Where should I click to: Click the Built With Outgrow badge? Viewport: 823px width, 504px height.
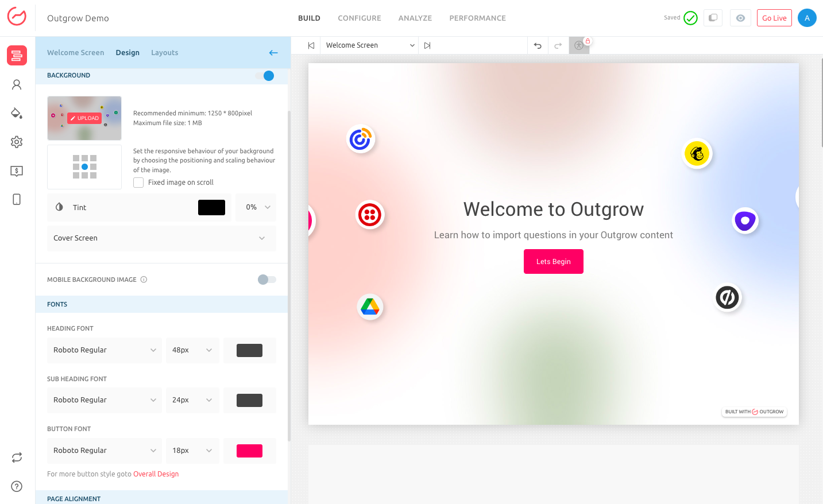(x=754, y=412)
